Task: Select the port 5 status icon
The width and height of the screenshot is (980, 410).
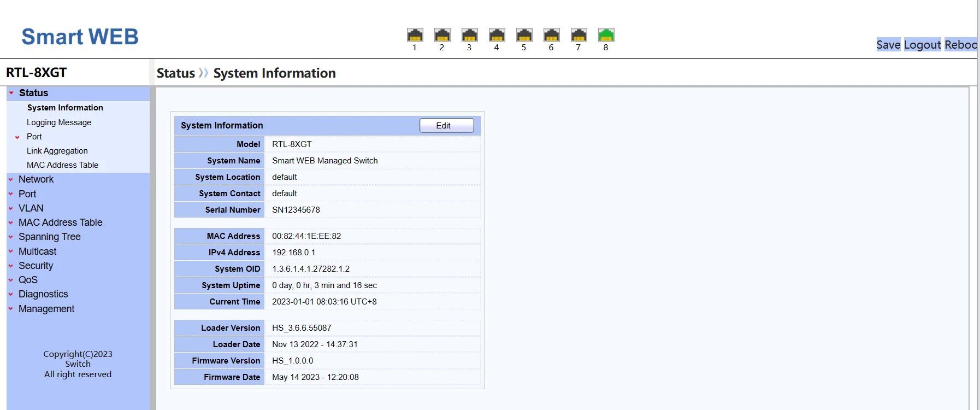Action: point(524,36)
